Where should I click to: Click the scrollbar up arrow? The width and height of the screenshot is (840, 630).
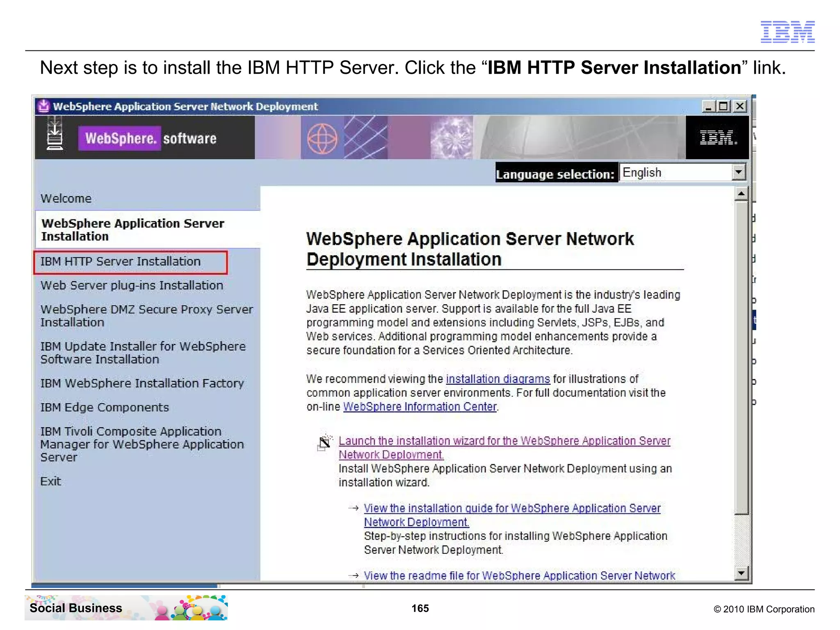pyautogui.click(x=741, y=194)
